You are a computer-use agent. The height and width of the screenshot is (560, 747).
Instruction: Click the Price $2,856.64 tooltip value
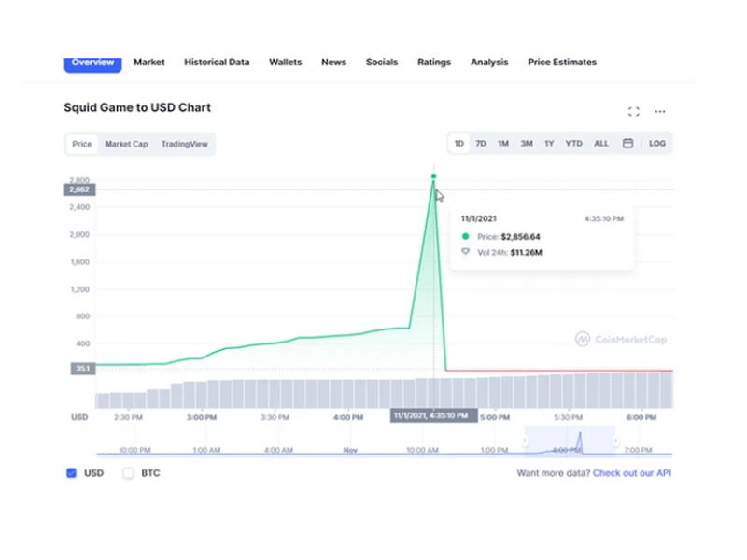point(520,237)
